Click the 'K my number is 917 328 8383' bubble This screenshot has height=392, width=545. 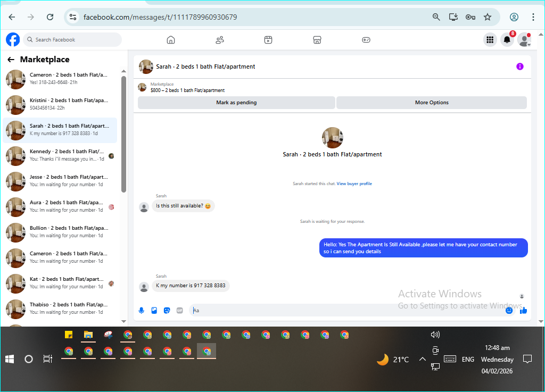pyautogui.click(x=191, y=286)
